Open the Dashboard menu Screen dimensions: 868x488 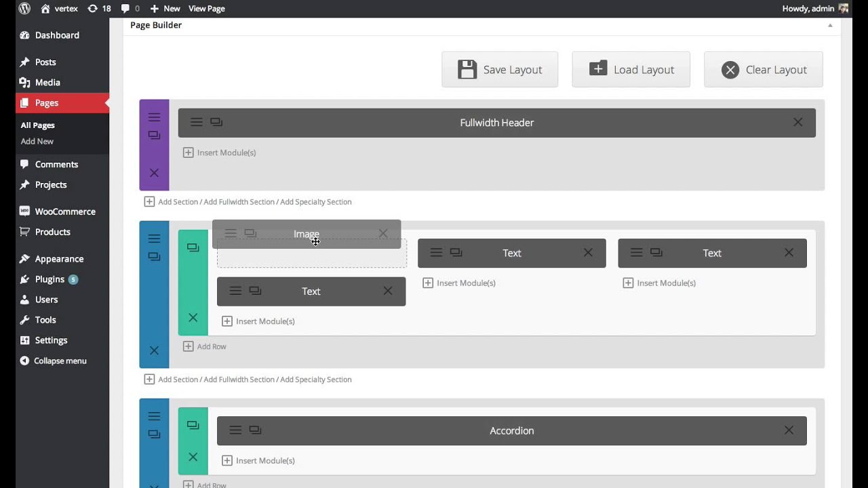(57, 35)
